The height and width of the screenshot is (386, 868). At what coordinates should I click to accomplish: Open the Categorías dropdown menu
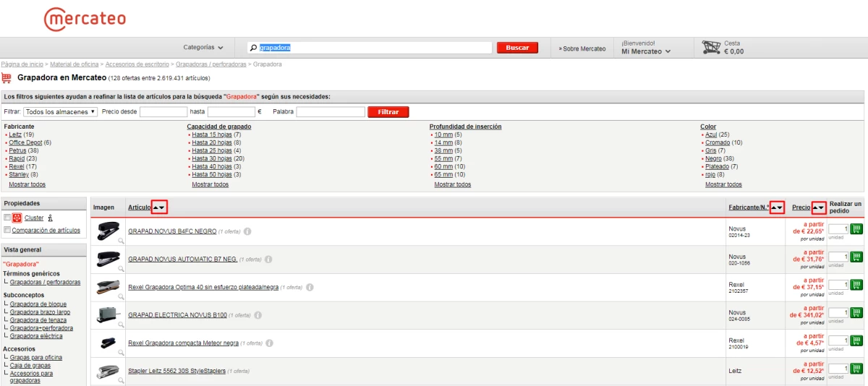[x=203, y=48]
